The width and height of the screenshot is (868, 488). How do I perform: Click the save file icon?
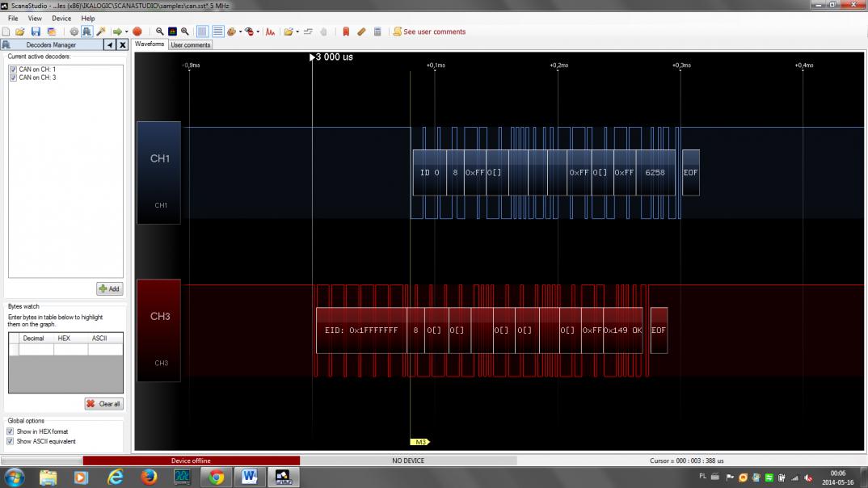point(36,32)
